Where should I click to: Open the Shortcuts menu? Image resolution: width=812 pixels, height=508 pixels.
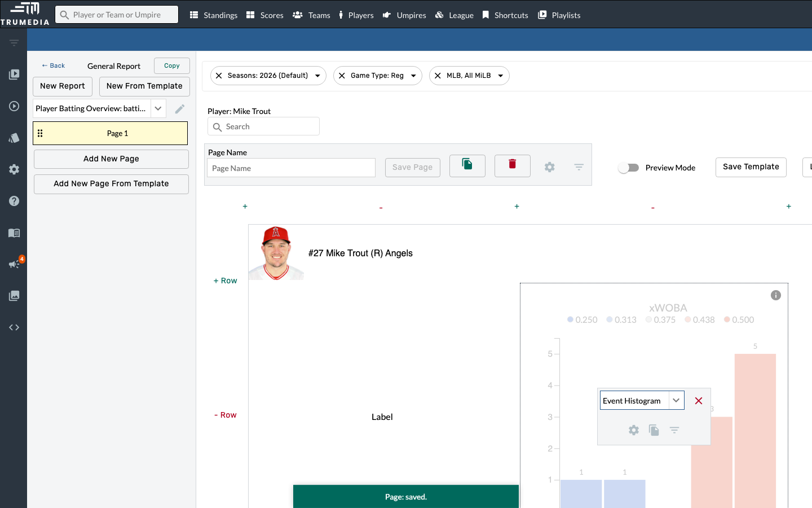click(505, 15)
